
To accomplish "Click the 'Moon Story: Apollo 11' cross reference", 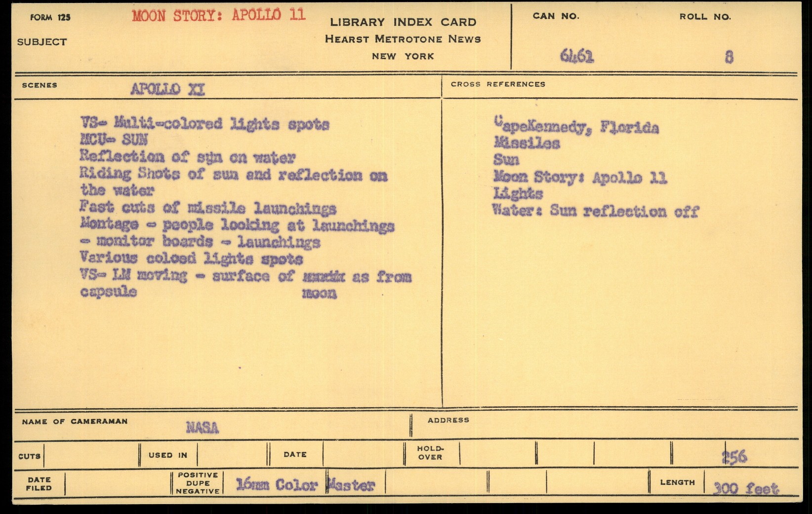I will pyautogui.click(x=580, y=177).
